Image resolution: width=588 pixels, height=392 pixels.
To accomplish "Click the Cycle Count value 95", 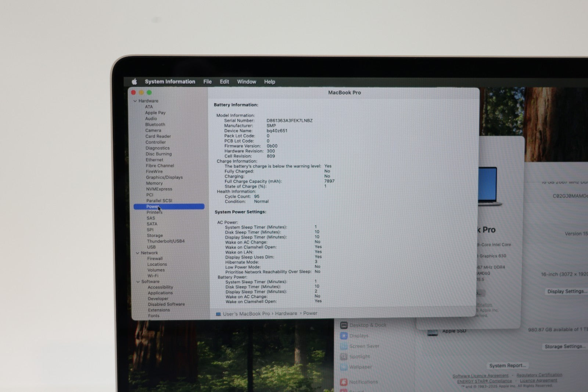I will tap(257, 196).
